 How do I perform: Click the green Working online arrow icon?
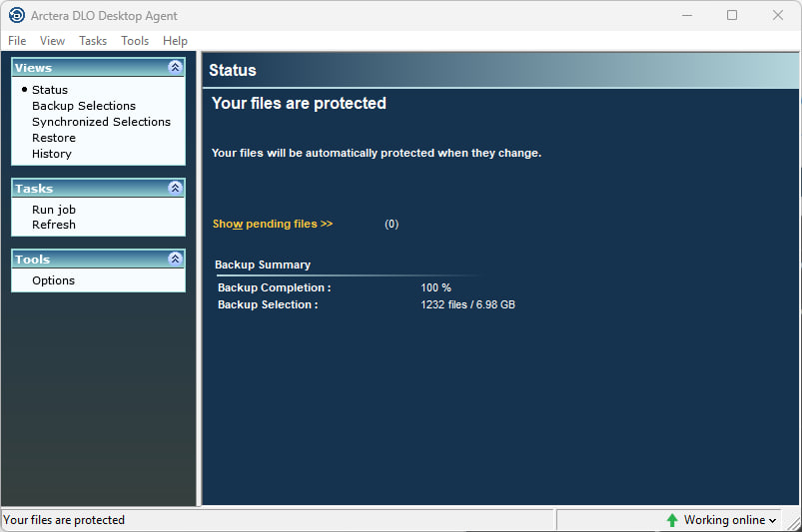[672, 520]
